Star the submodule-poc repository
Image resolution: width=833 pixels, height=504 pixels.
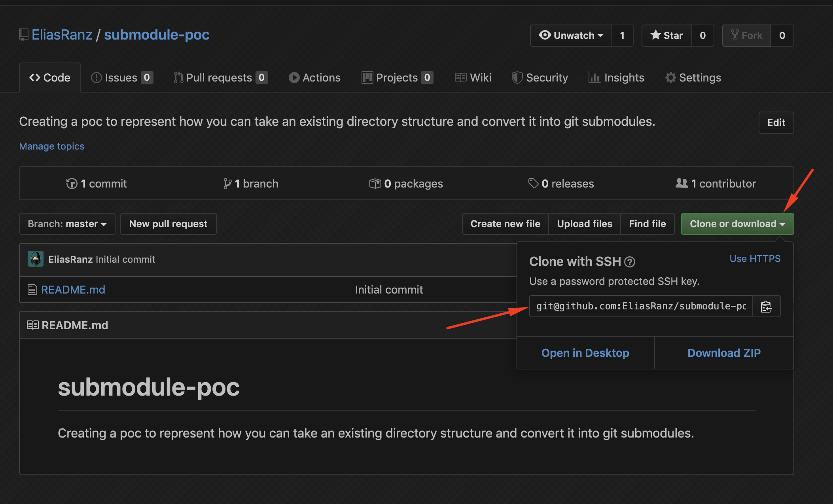(667, 36)
